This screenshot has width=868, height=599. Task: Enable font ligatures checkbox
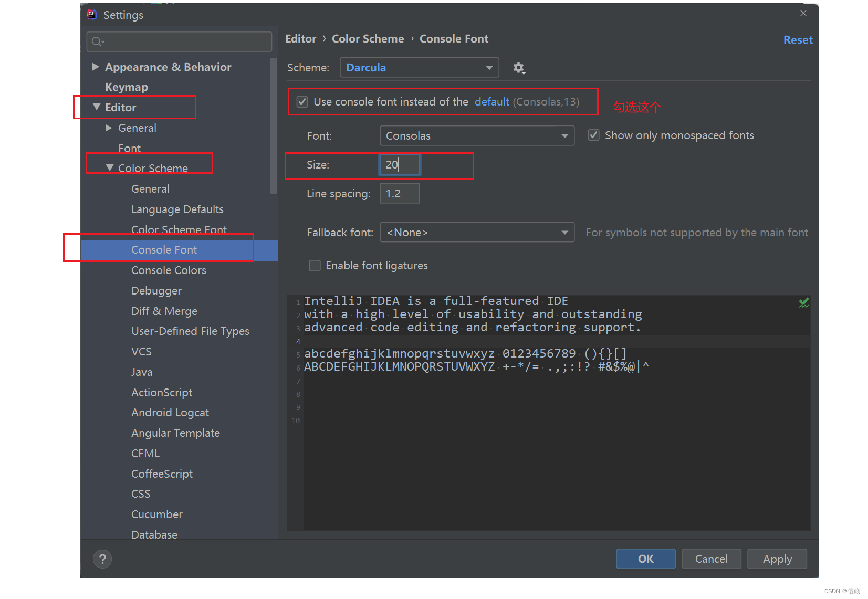[315, 266]
